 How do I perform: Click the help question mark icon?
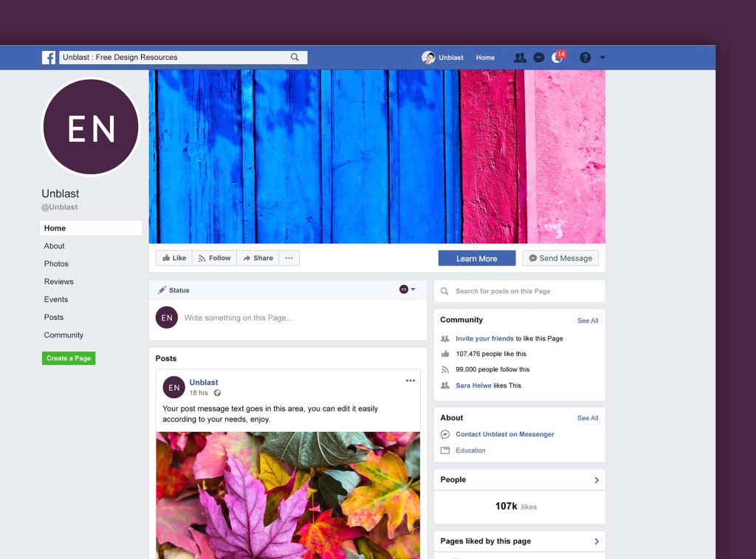(585, 58)
